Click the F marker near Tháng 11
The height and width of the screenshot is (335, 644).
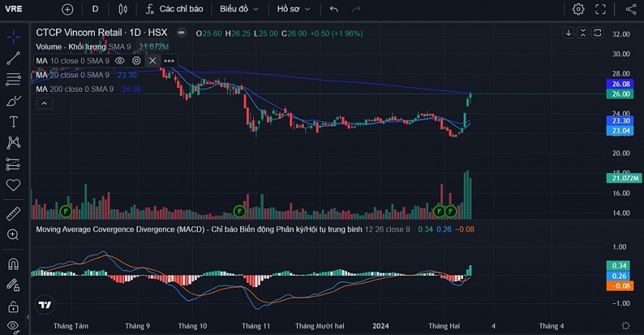tap(239, 211)
